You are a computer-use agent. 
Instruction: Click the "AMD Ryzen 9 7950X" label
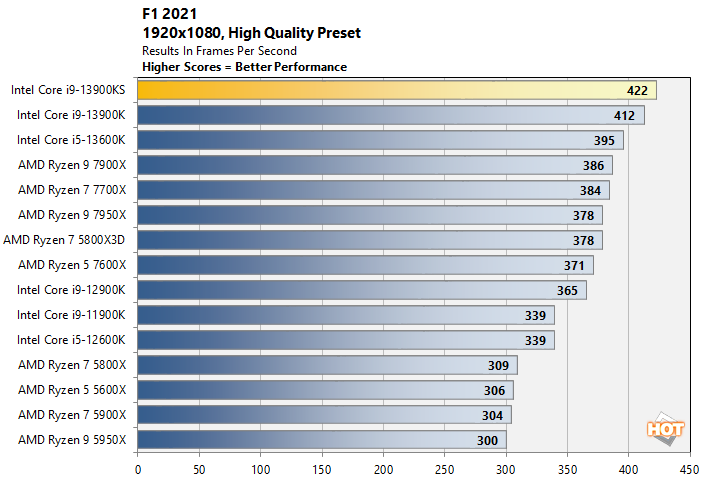point(72,214)
